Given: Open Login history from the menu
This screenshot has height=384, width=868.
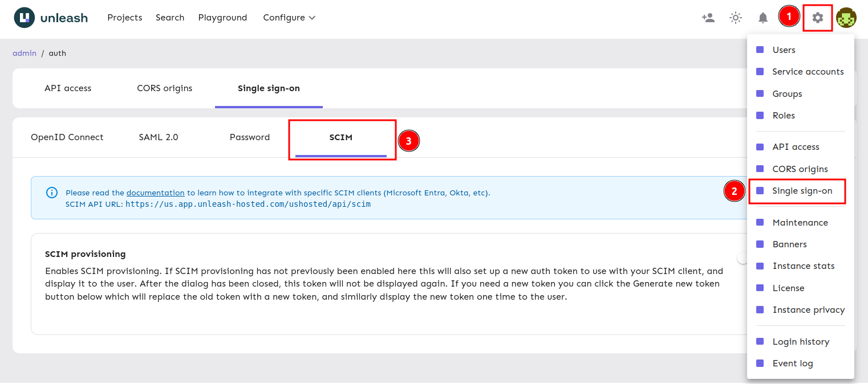Looking at the screenshot, I should point(801,341).
